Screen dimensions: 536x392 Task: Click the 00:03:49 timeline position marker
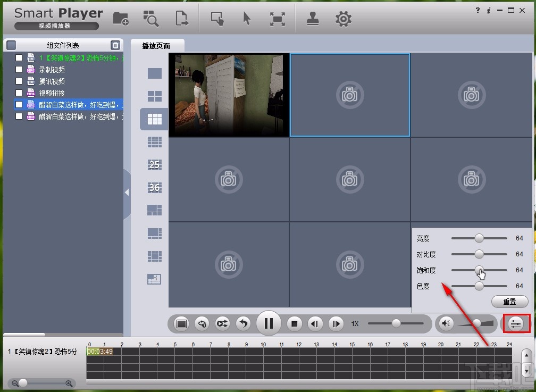point(99,351)
